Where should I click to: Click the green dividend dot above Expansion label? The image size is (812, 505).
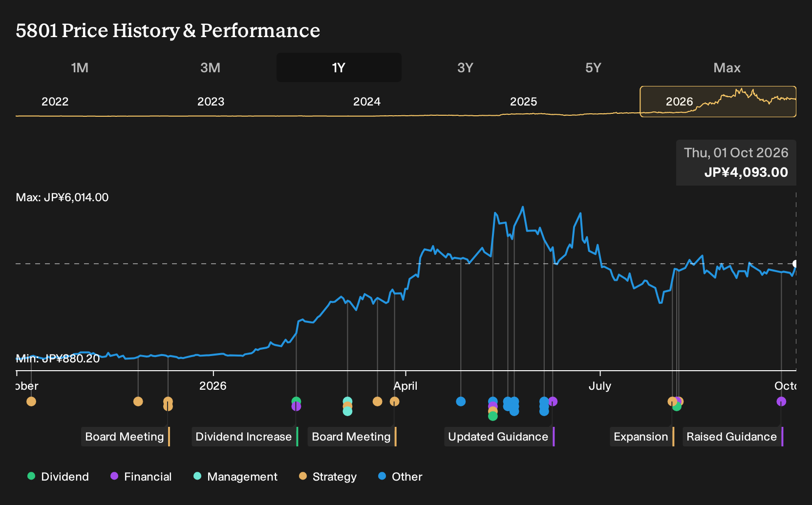click(677, 407)
